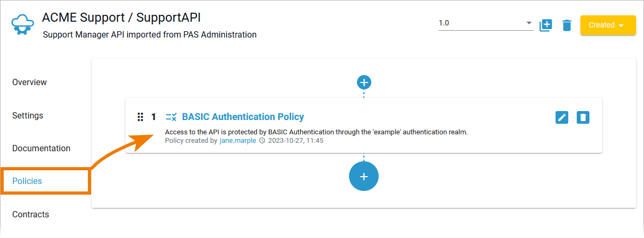Click the API cloud gear logo icon
The width and height of the screenshot is (644, 238).
[x=23, y=25]
